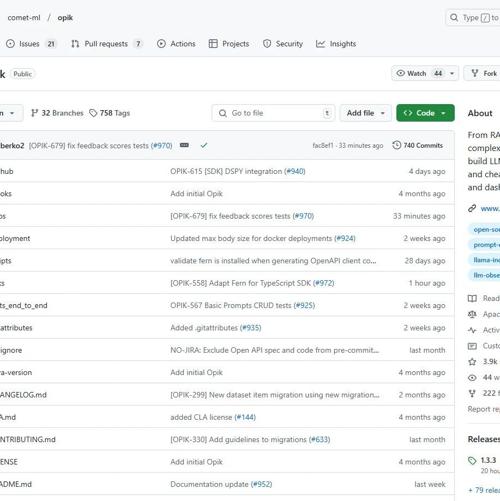View the 32 Branches list

click(x=57, y=113)
